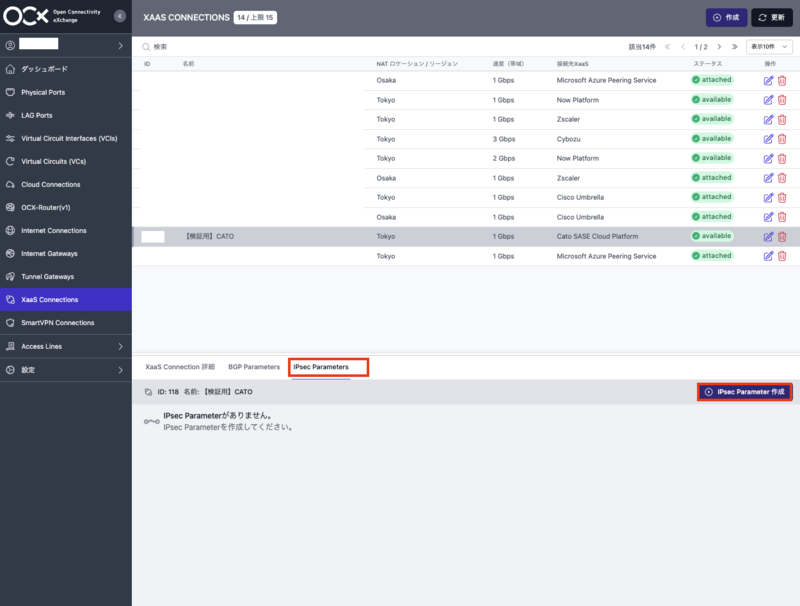Delete the Cybozu row
This screenshot has height=606, width=800.
point(782,139)
